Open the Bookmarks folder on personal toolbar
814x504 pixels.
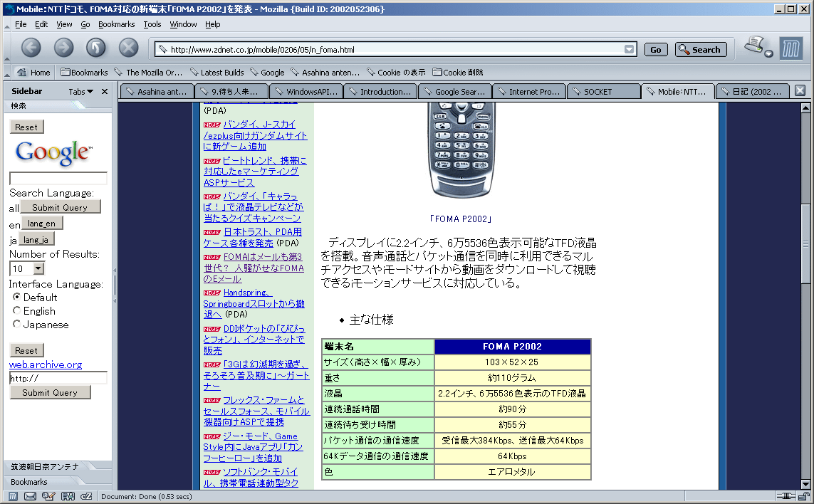tap(84, 73)
